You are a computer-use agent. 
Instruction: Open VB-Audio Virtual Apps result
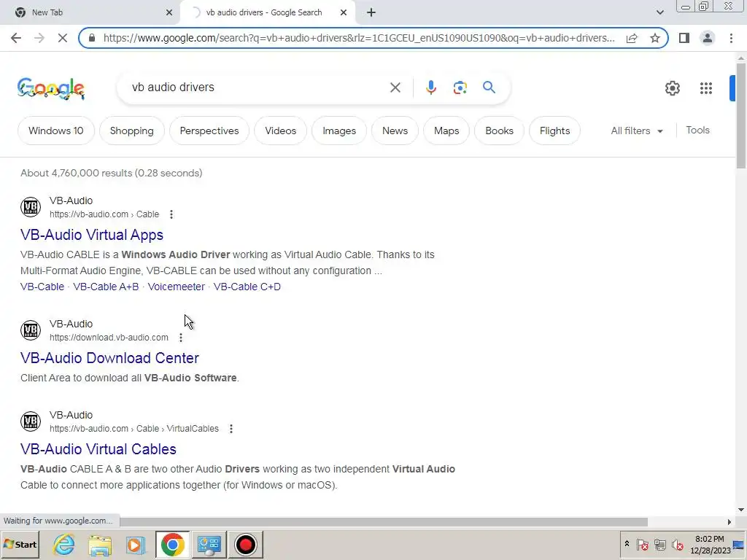coord(92,235)
